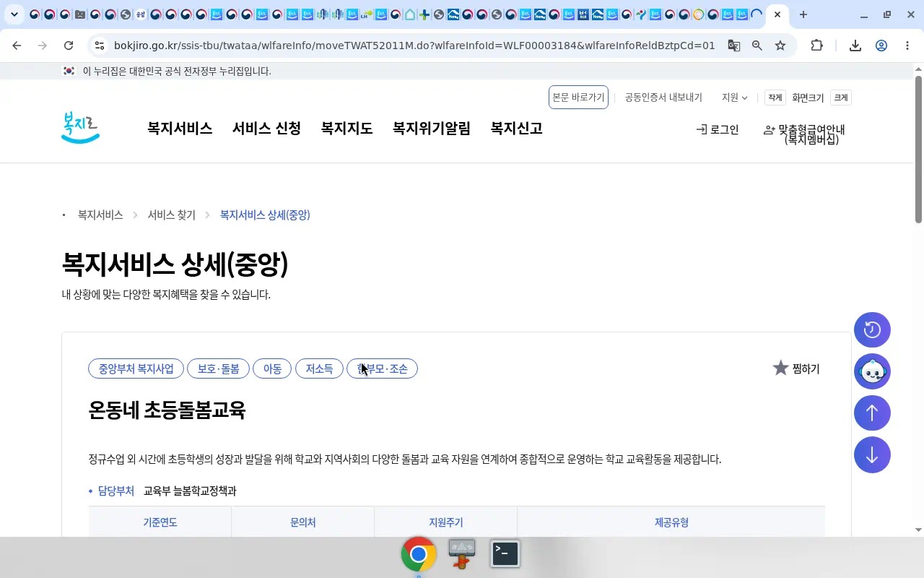The height and width of the screenshot is (578, 924).
Task: Open the Chrome extensions puzzle icon
Action: (x=816, y=46)
